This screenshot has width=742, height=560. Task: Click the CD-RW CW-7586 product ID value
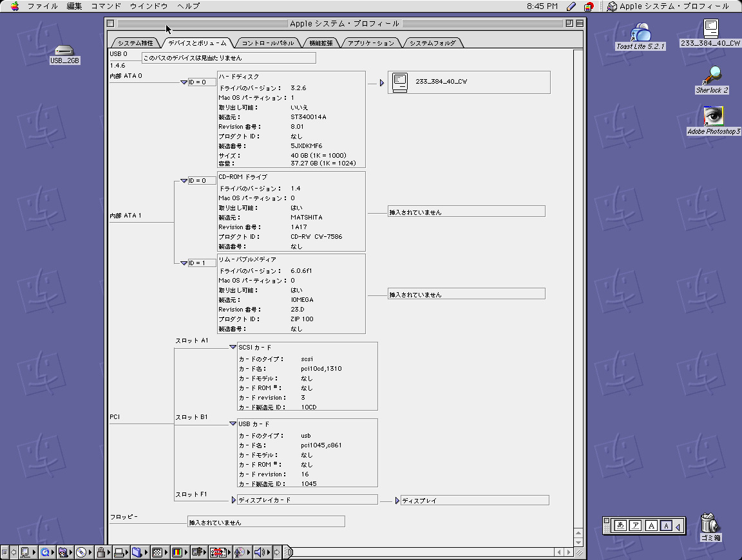[316, 236]
